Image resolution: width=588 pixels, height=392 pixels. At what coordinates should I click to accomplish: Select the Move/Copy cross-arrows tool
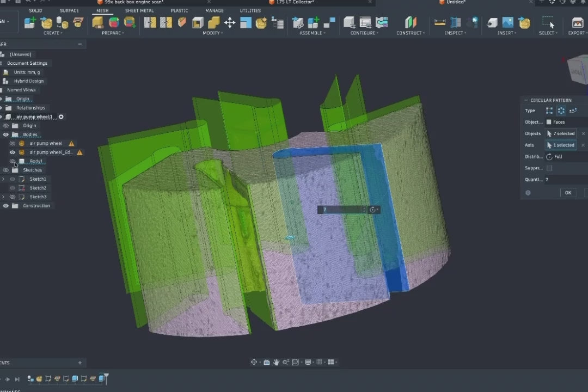230,23
